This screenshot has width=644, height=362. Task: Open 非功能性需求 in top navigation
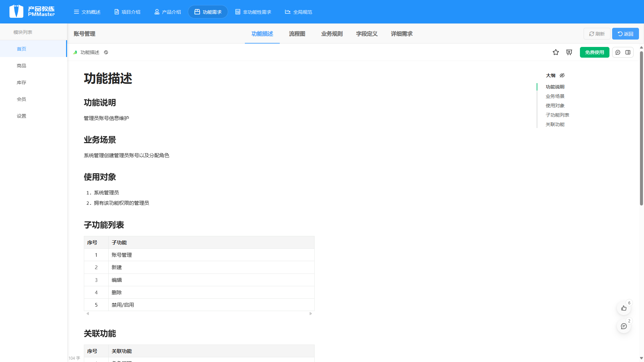[x=253, y=12]
